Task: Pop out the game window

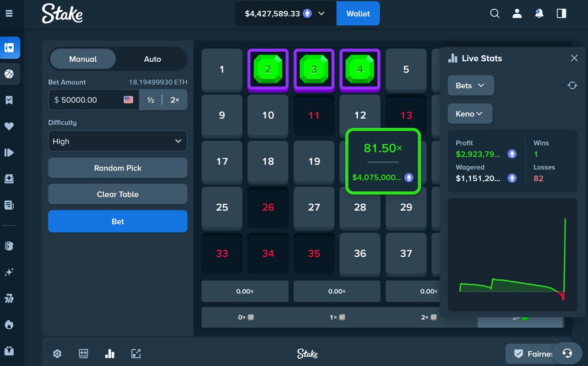Action: coord(136,353)
